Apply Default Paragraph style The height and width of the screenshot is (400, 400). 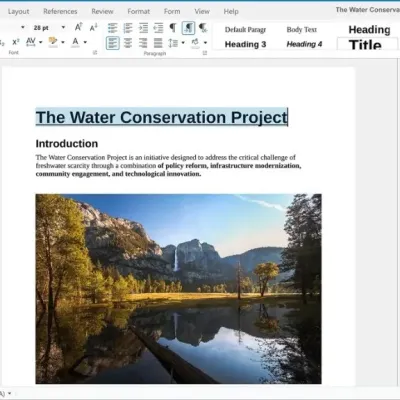(x=245, y=30)
